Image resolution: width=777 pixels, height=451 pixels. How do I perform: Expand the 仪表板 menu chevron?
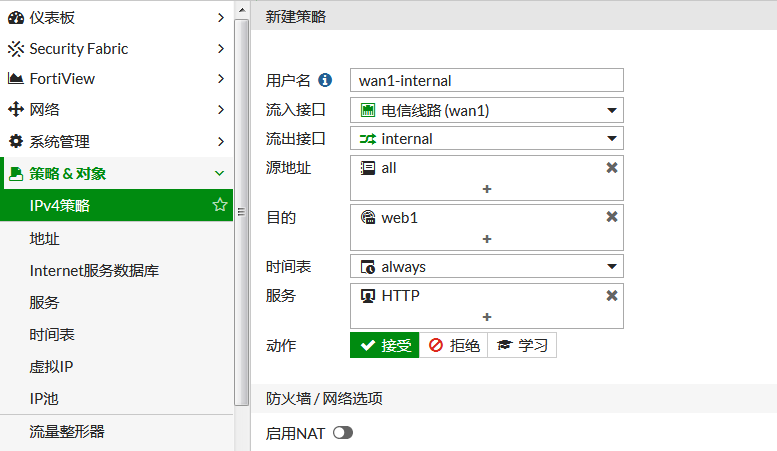tap(221, 18)
